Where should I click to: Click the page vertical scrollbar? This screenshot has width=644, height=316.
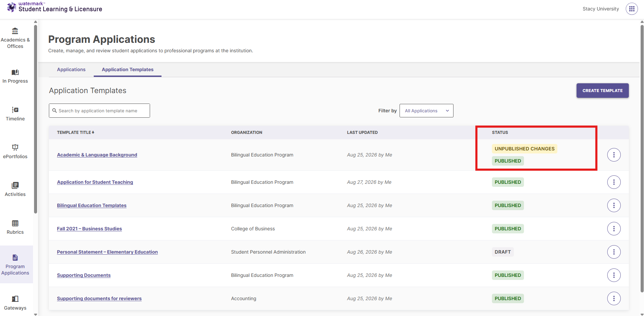coord(642,159)
